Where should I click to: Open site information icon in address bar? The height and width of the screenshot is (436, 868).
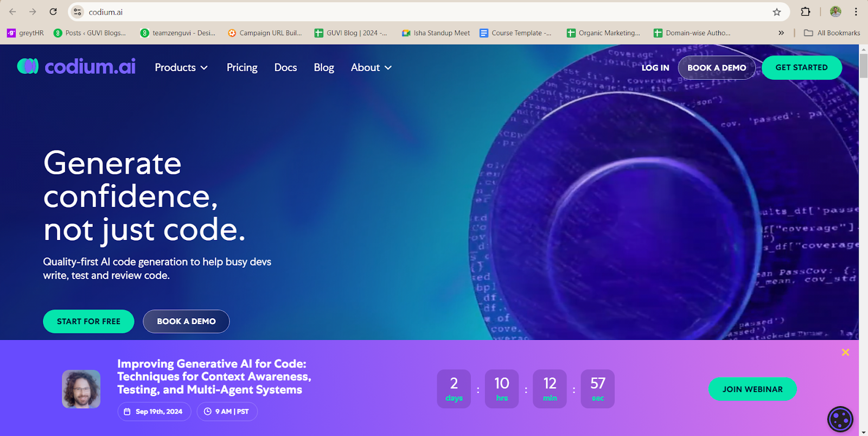pyautogui.click(x=78, y=12)
